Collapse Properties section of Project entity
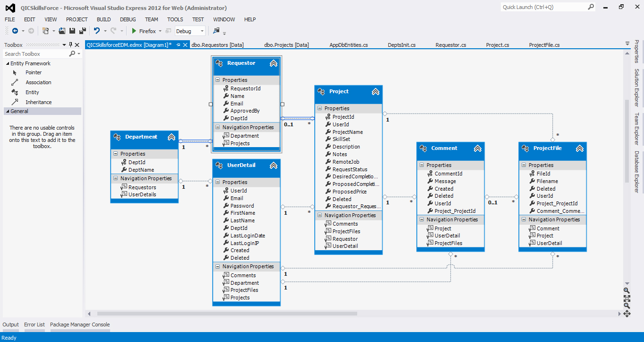 click(x=320, y=108)
